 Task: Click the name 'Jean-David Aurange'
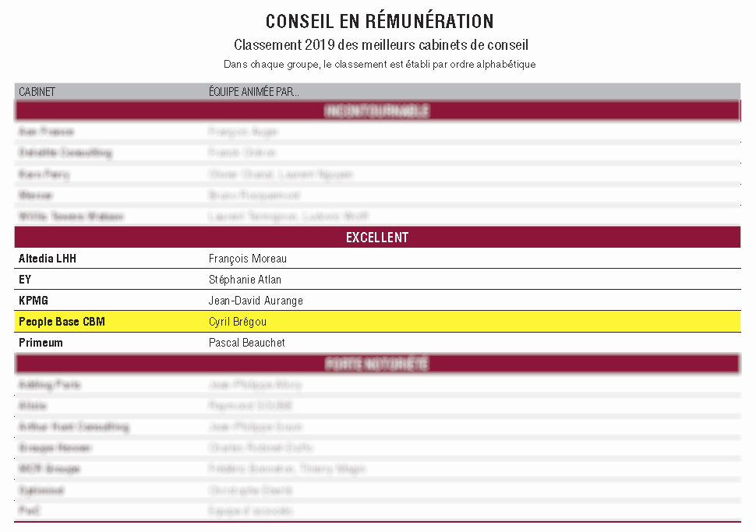coord(256,301)
